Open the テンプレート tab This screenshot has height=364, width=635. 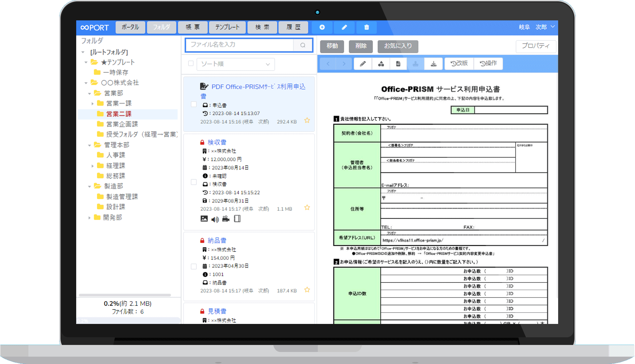pyautogui.click(x=227, y=27)
